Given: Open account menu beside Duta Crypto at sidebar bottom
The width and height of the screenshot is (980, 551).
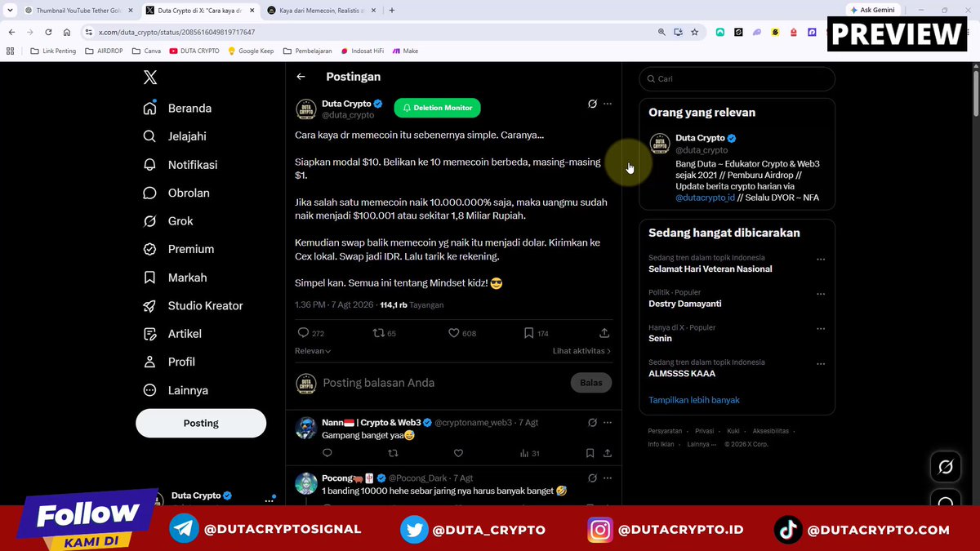Looking at the screenshot, I should coord(269,500).
